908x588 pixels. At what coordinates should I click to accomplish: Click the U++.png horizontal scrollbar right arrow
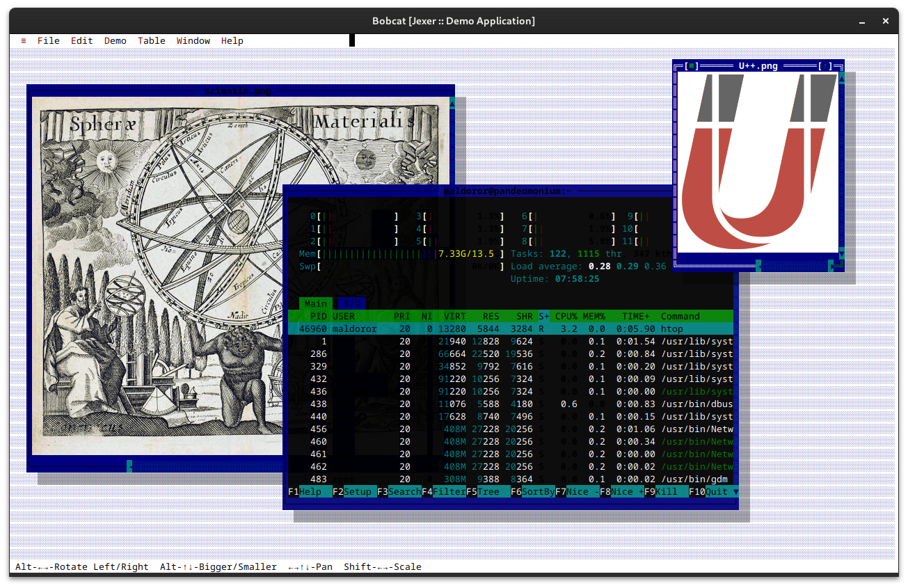pos(831,266)
